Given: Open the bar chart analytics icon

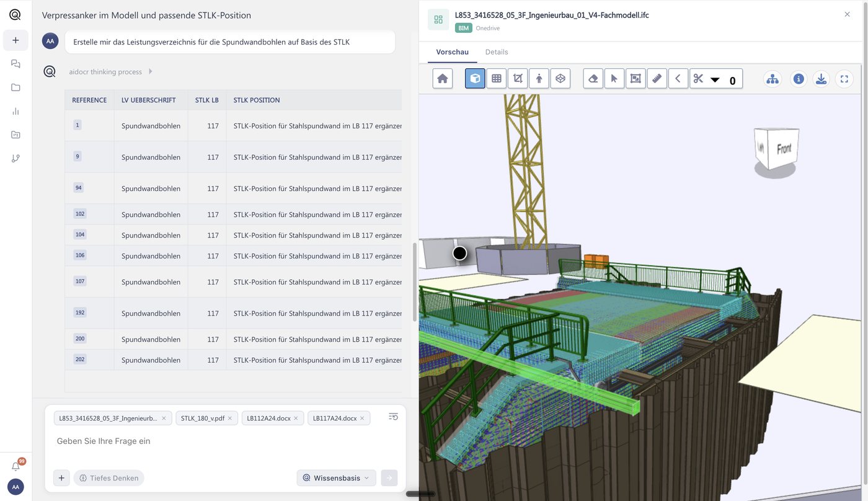Looking at the screenshot, I should [15, 111].
